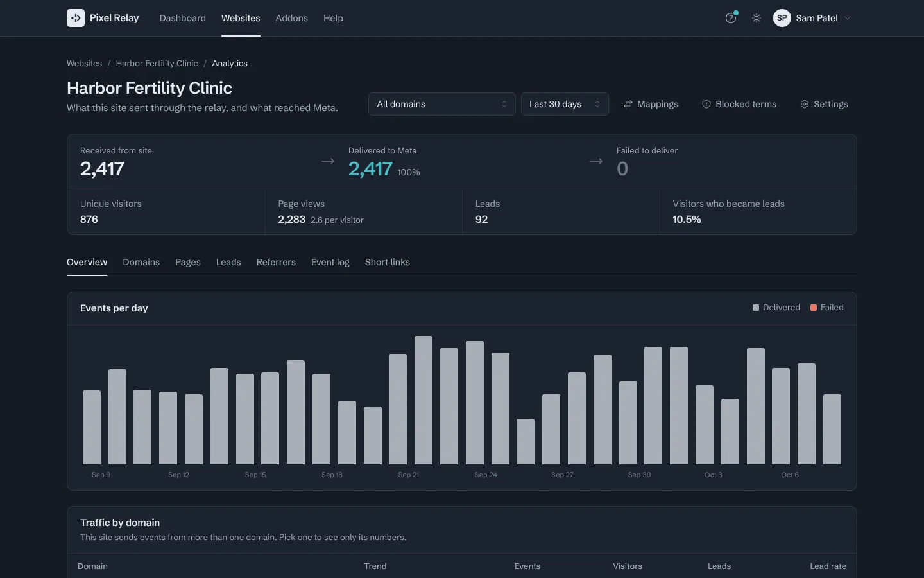Image resolution: width=924 pixels, height=578 pixels.
Task: Switch to the Pages tab
Action: 188,262
